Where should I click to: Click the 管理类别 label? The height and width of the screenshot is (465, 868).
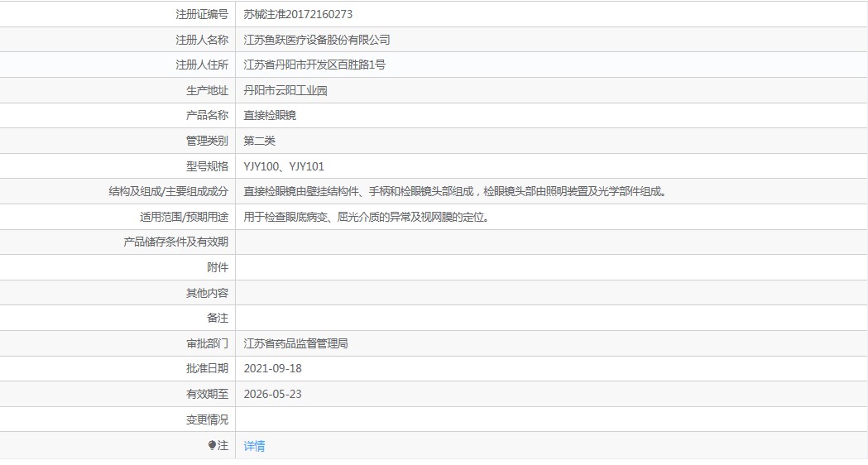point(207,141)
